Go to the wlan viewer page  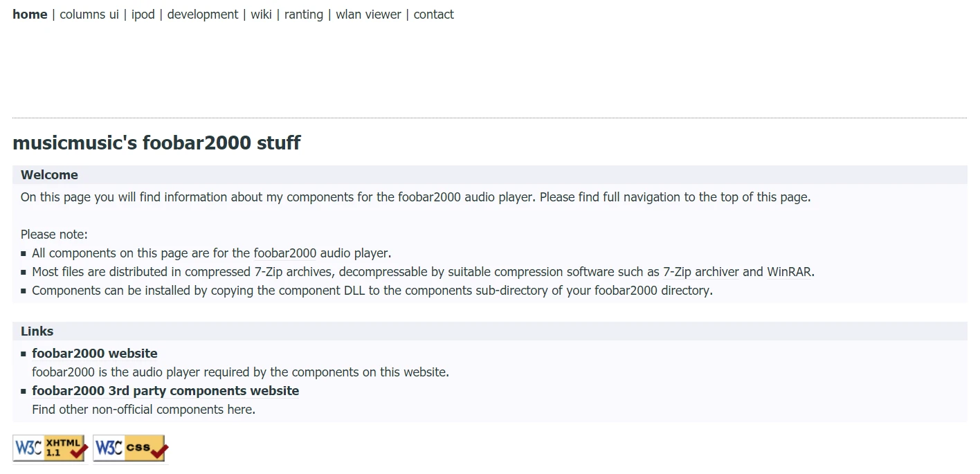tap(368, 15)
